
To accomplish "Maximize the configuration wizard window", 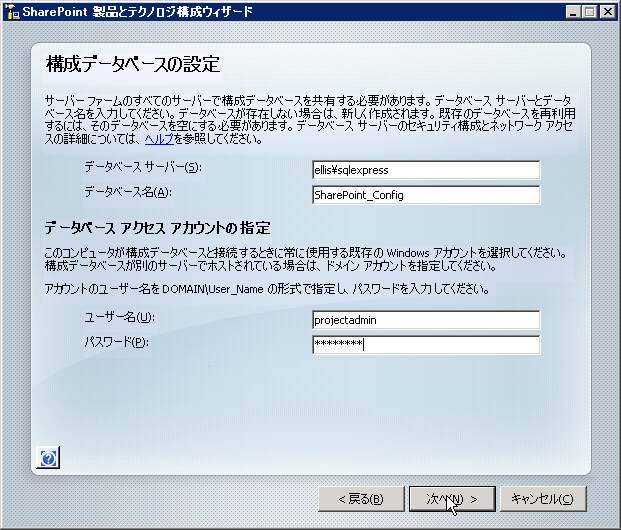I will click(589, 12).
